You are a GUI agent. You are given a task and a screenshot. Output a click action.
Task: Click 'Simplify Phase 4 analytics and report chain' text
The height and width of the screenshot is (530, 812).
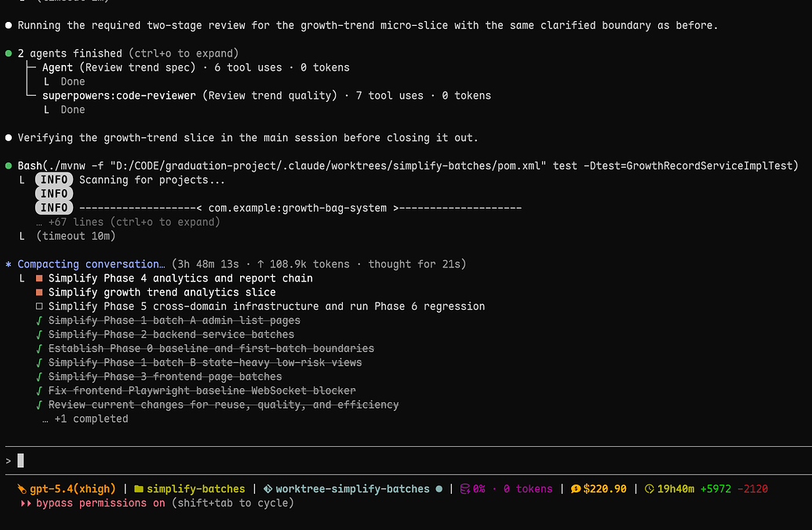[x=180, y=278]
